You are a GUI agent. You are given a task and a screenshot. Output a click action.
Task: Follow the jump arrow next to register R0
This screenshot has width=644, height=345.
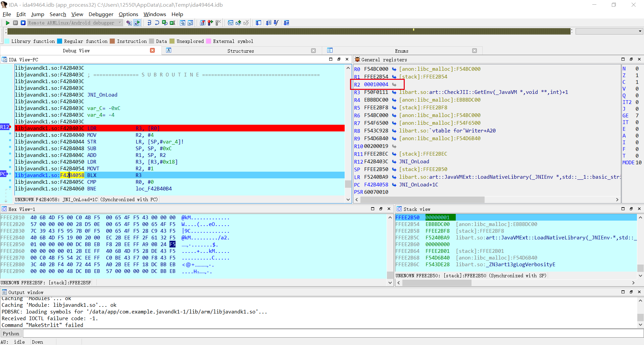coord(394,69)
